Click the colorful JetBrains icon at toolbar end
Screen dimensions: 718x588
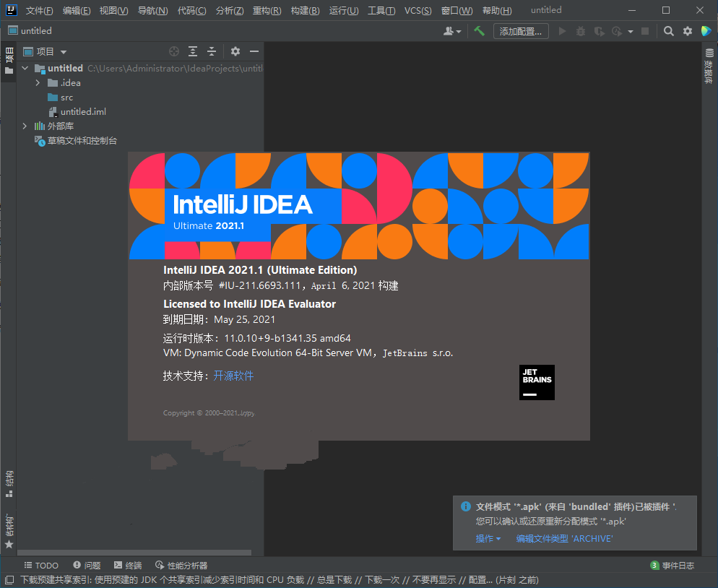pos(706,31)
